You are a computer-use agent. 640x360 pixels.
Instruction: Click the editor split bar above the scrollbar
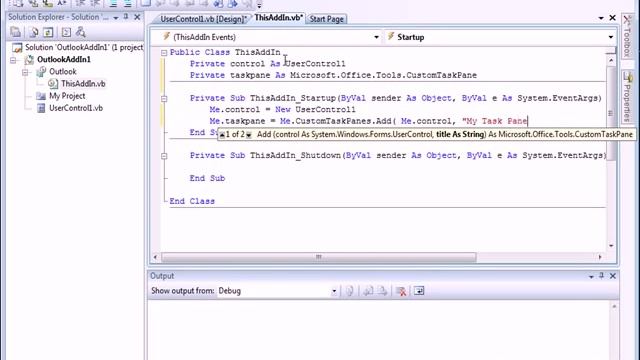611,51
